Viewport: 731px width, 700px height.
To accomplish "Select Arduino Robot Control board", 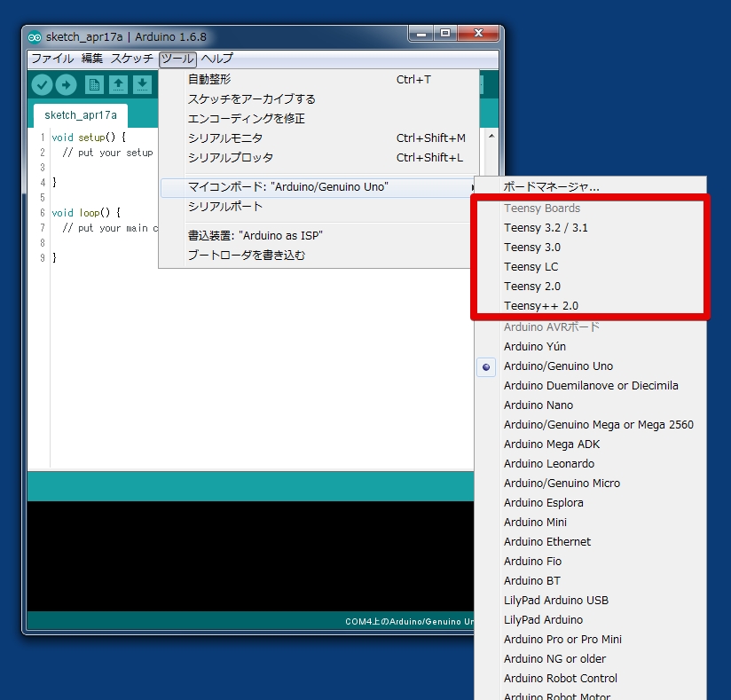I will (x=590, y=679).
